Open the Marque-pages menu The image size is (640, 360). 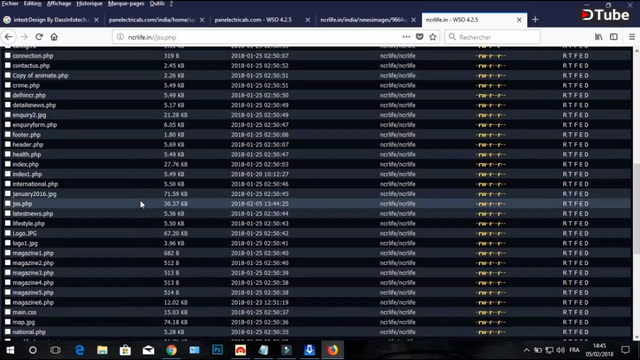tap(126, 3)
